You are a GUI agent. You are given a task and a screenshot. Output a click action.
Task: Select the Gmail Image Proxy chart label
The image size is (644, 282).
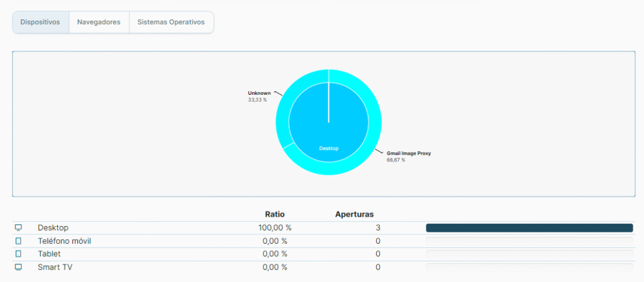tap(408, 153)
